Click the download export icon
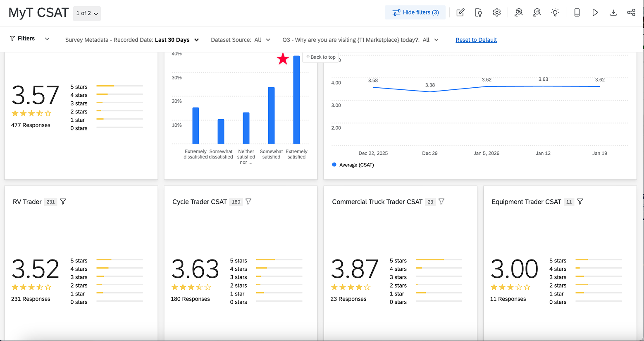Screen dimensions: 644x341 click(613, 12)
